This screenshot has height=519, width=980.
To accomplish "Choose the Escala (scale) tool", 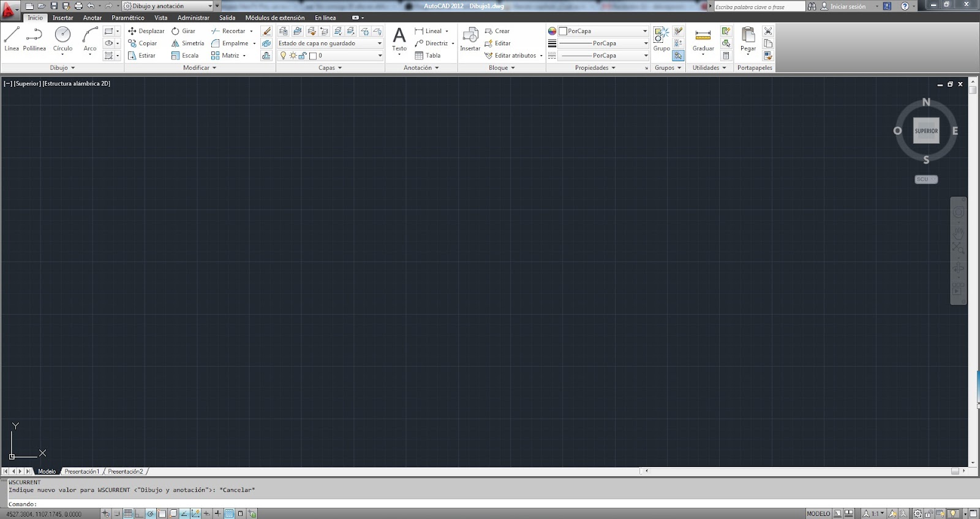I will pos(185,55).
